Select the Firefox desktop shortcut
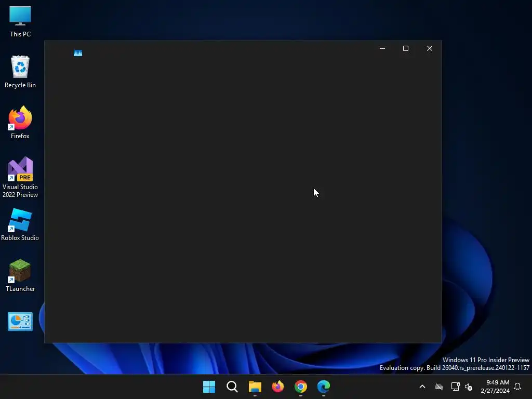The image size is (532, 399). pos(20,123)
